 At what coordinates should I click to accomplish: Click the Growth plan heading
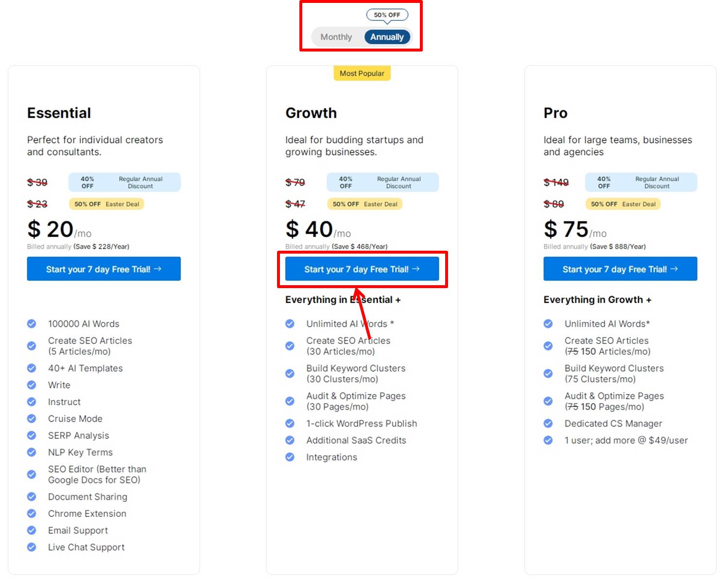pyautogui.click(x=311, y=113)
